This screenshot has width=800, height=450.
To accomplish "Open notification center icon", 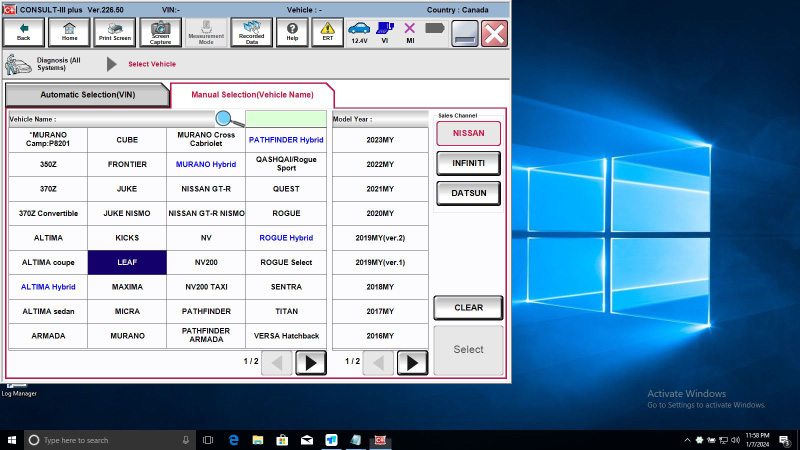I will (785, 440).
